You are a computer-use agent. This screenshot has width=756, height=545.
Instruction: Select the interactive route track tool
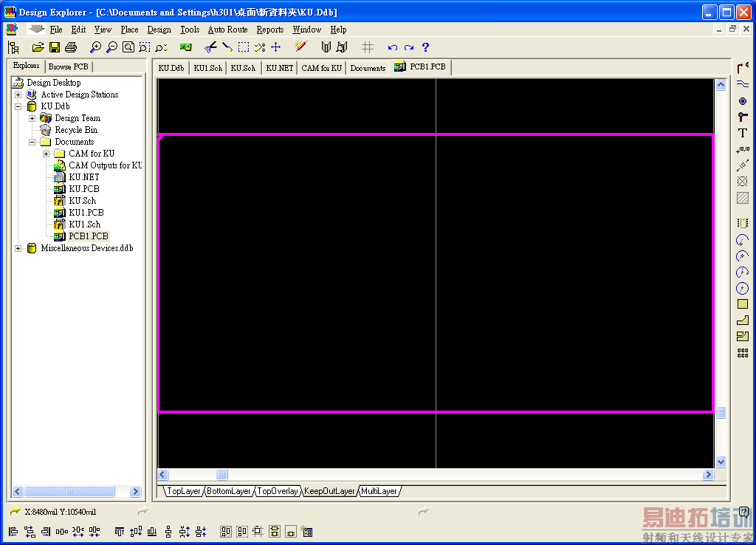[x=743, y=69]
